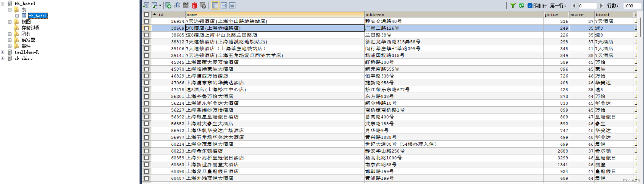This screenshot has height=184, width=644.
Task: Click brand cell 希尔顿
Action: tap(614, 151)
